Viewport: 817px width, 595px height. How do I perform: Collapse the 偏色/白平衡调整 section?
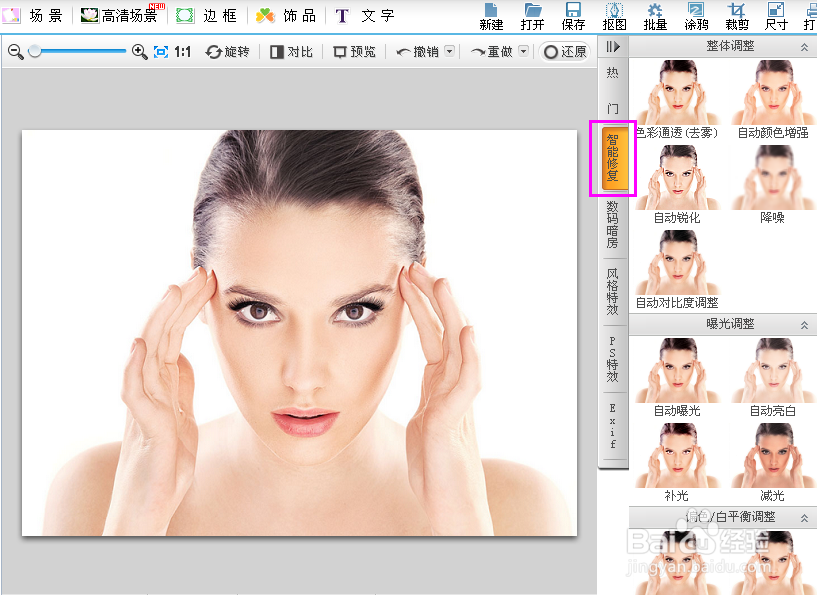[804, 518]
